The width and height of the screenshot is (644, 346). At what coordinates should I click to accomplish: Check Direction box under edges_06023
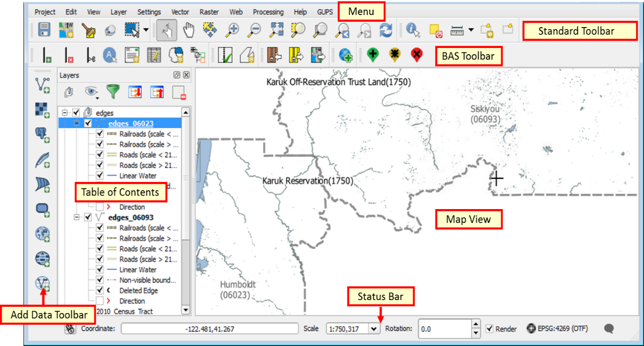coord(100,207)
